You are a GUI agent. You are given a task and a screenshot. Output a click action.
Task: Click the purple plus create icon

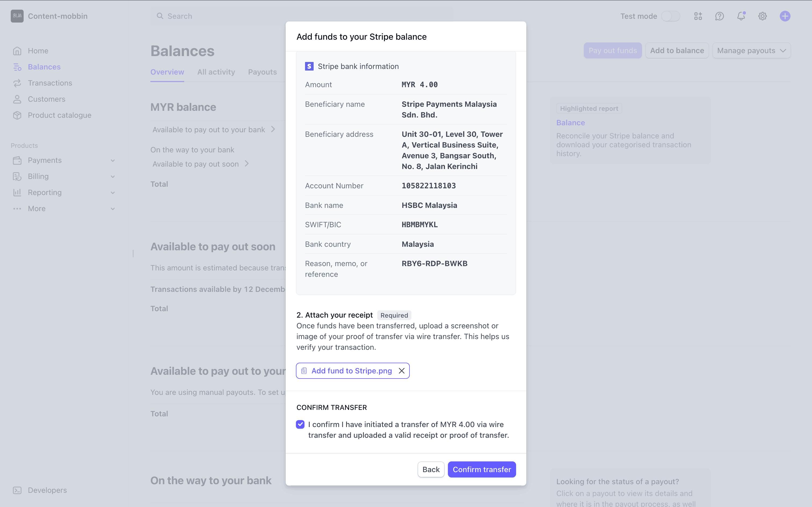785,16
